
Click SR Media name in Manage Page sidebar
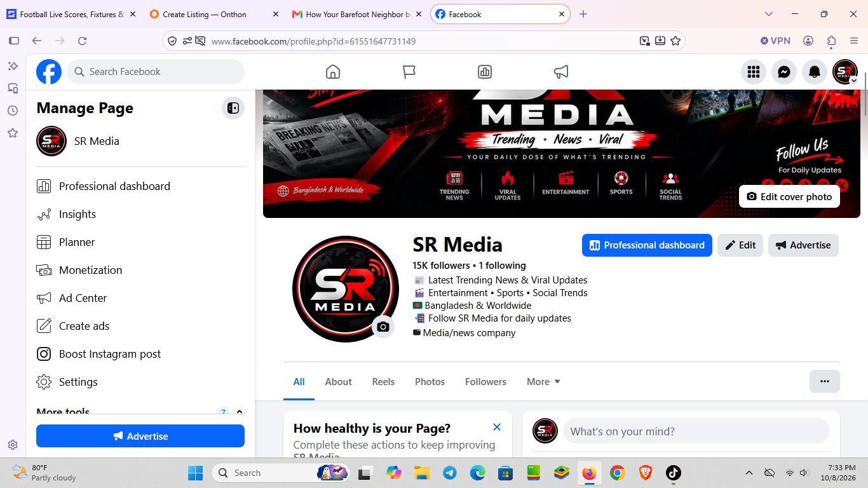point(97,141)
